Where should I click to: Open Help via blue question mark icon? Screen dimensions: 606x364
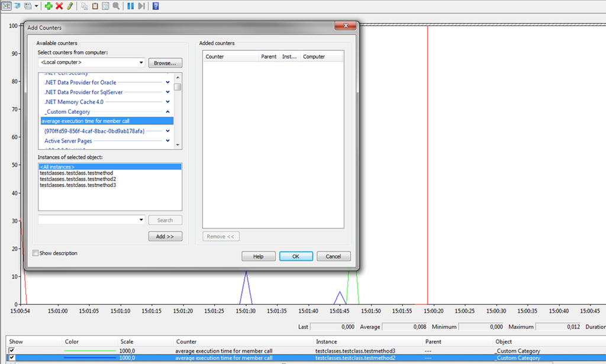(x=156, y=6)
